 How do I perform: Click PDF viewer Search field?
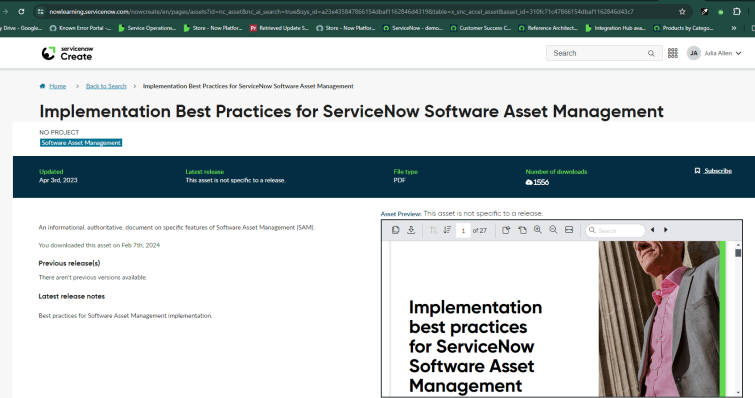pos(615,231)
